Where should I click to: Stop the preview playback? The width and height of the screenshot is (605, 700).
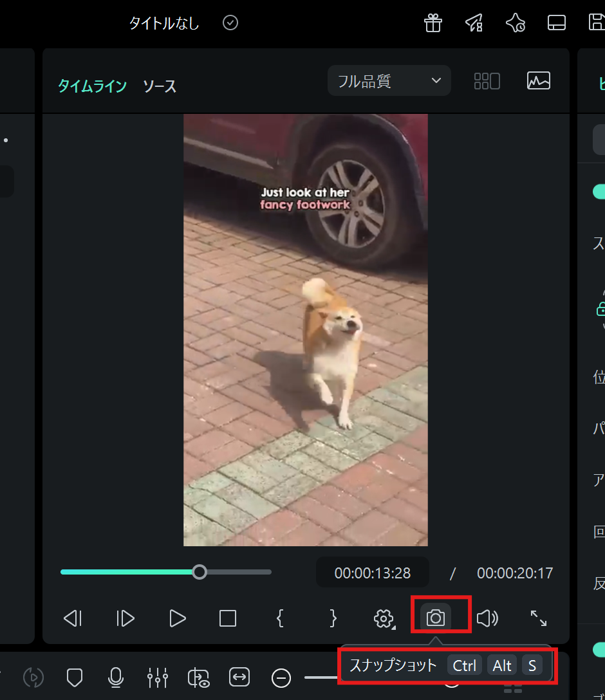tap(228, 618)
